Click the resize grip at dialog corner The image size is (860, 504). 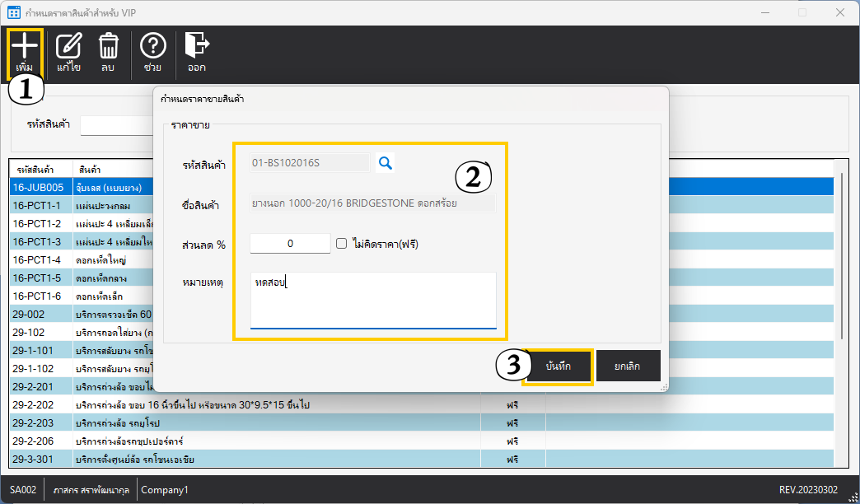pyautogui.click(x=662, y=386)
